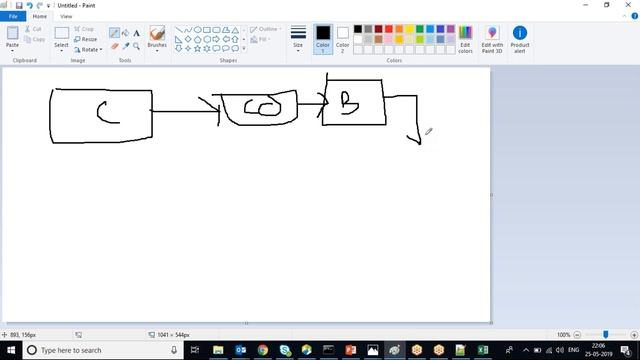Open the Windows Start menu
The height and width of the screenshot is (360, 640).
[x=11, y=350]
